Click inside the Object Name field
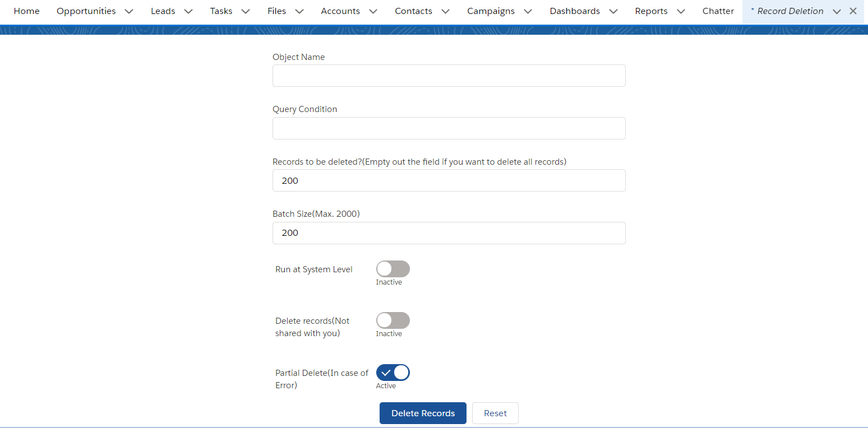Screen dimensions: 868x428 coord(449,76)
